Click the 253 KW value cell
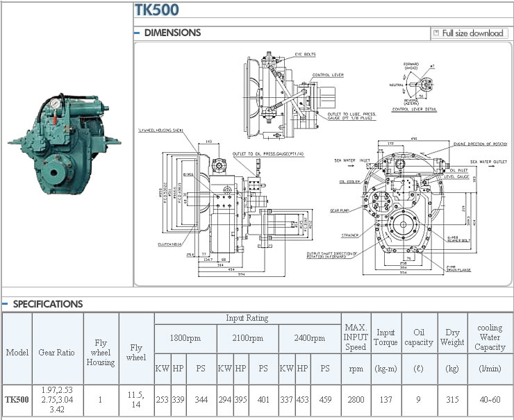 (163, 400)
